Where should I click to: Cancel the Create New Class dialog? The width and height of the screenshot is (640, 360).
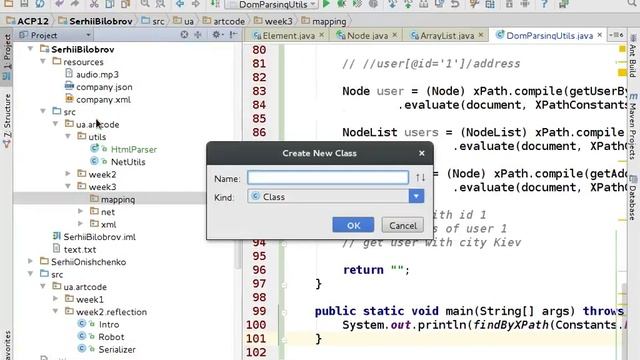[402, 225]
